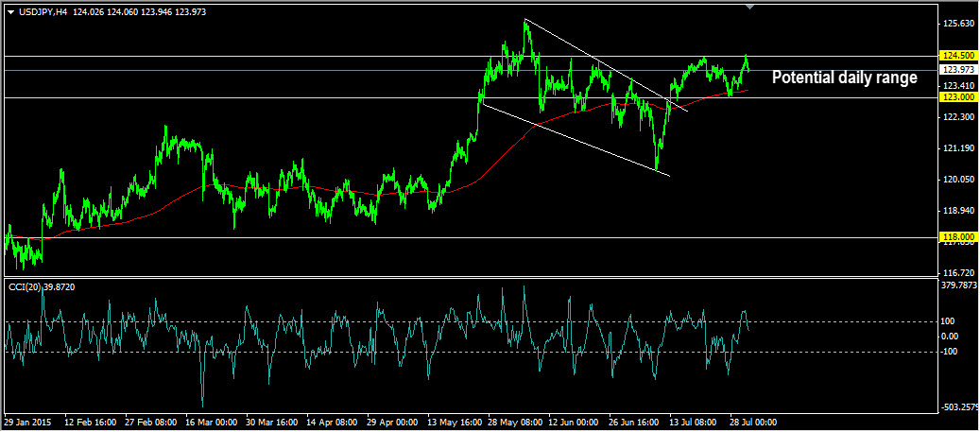Click the gray chart shift marker triangle
This screenshot has height=432, width=980.
coord(750,7)
